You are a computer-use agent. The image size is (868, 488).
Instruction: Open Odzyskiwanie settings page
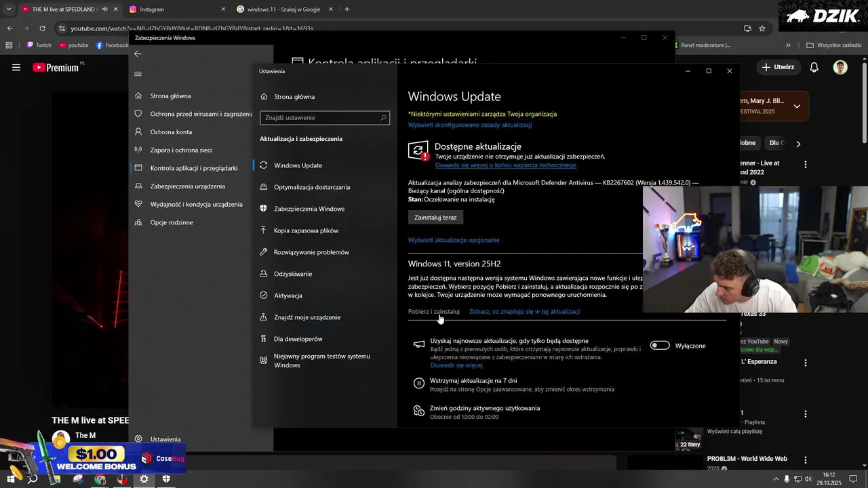[x=293, y=274]
